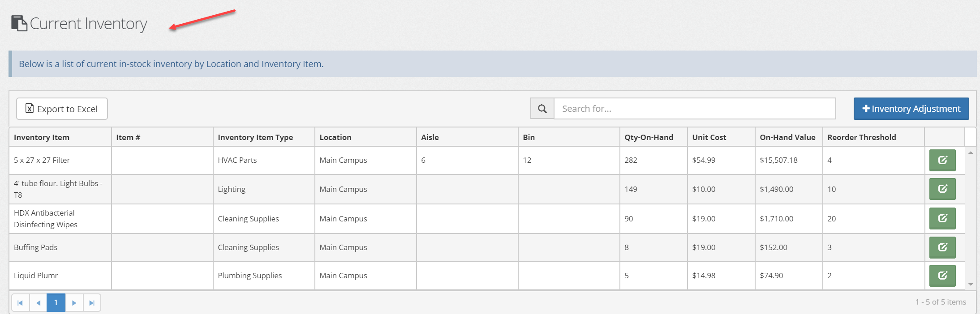Go to first page of results

point(20,303)
